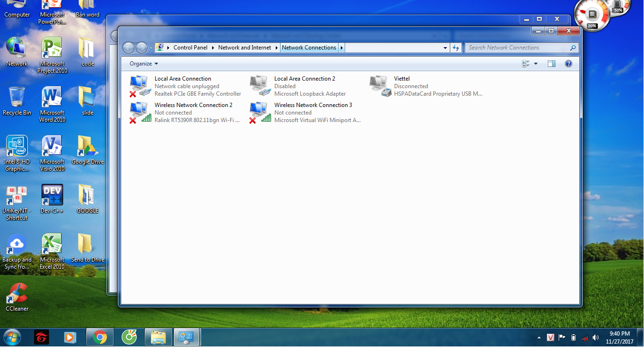The width and height of the screenshot is (644, 362).
Task: Select the 'code' folder on desktop
Action: pyautogui.click(x=88, y=52)
